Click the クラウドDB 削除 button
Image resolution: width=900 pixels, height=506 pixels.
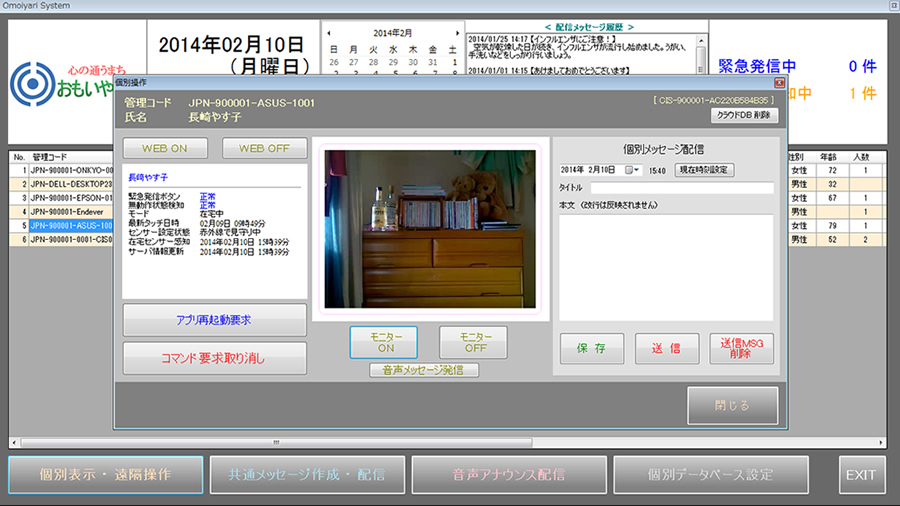tap(745, 115)
